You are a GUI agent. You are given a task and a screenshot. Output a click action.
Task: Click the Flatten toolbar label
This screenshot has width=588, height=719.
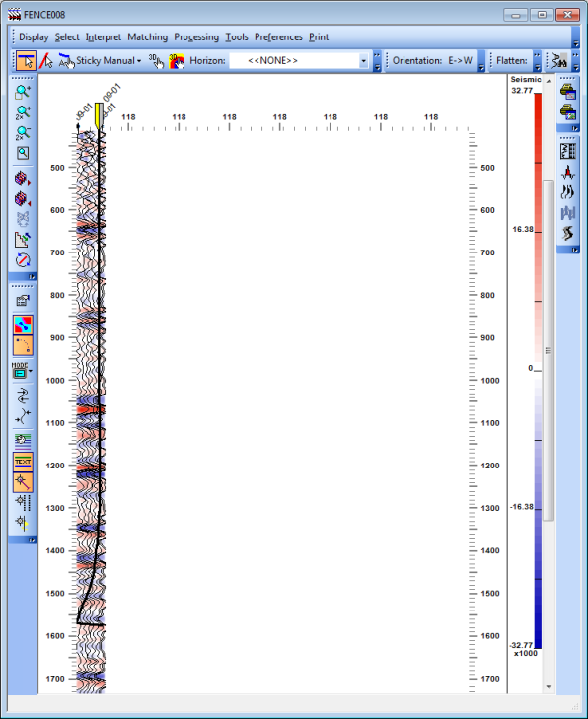(x=511, y=60)
